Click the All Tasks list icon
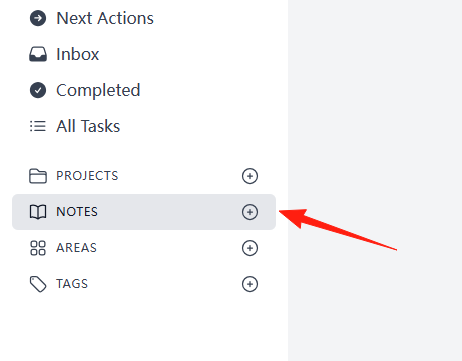 coord(38,126)
